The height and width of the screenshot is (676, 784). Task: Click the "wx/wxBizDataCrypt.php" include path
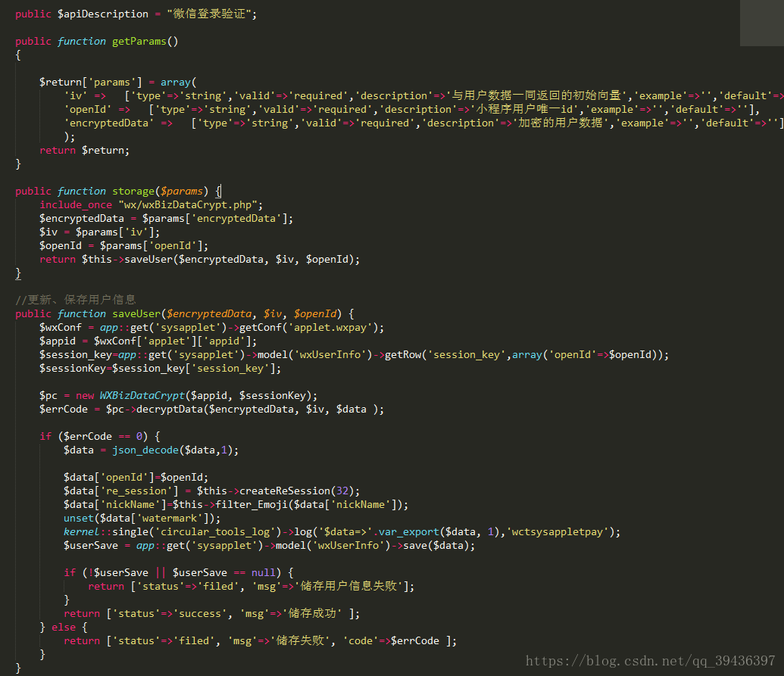click(x=188, y=205)
